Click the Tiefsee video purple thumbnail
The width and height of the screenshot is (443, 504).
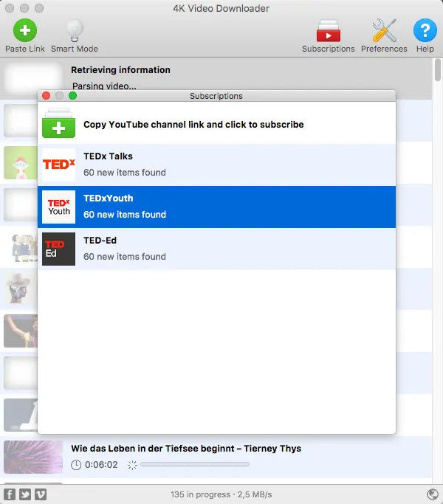coord(33,457)
